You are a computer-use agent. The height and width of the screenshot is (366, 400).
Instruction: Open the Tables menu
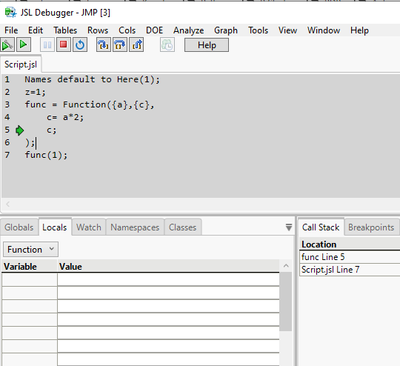point(65,30)
